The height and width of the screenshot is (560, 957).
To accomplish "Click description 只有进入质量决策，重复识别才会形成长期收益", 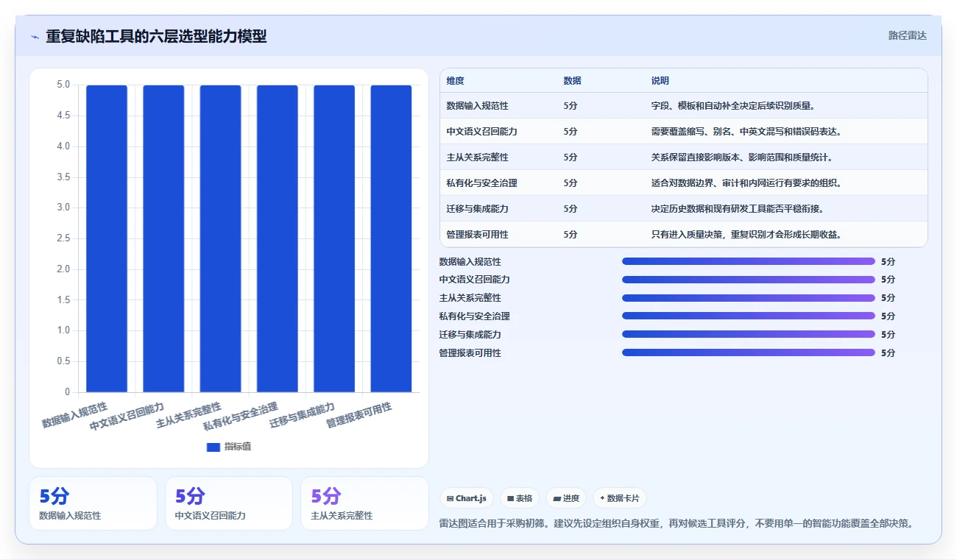I will tap(746, 235).
